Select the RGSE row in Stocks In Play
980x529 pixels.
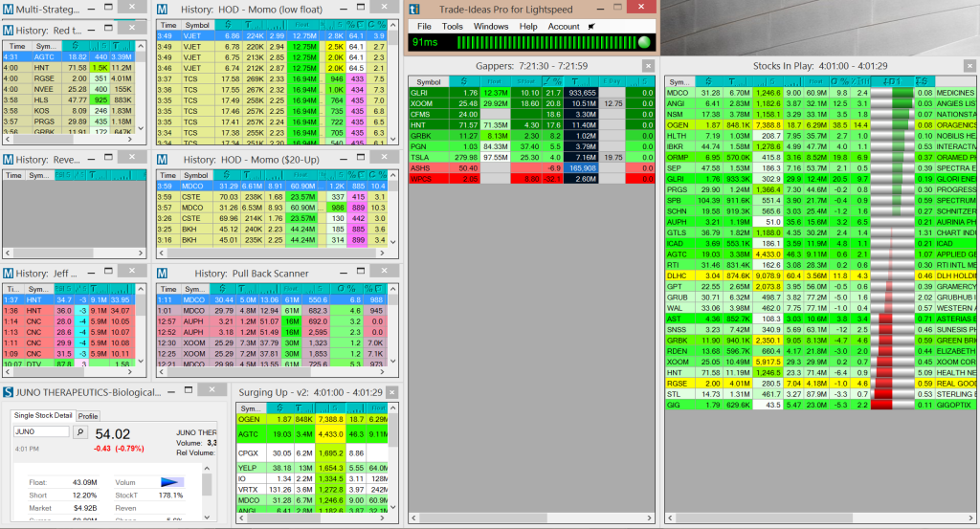820,384
